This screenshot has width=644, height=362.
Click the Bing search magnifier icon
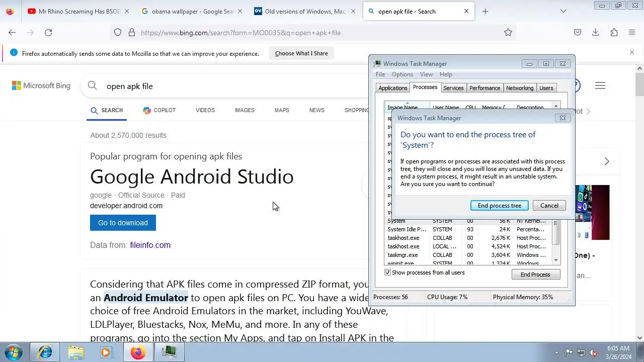tap(93, 85)
